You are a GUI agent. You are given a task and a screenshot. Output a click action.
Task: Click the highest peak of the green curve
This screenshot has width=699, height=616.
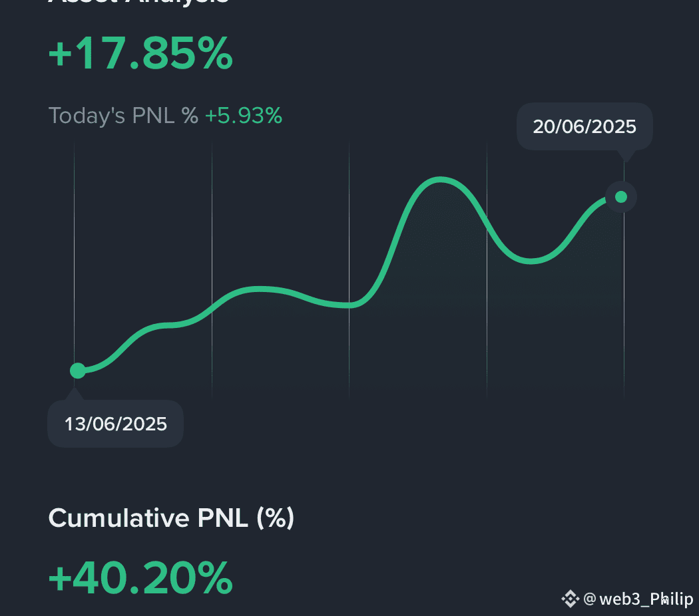point(441,180)
